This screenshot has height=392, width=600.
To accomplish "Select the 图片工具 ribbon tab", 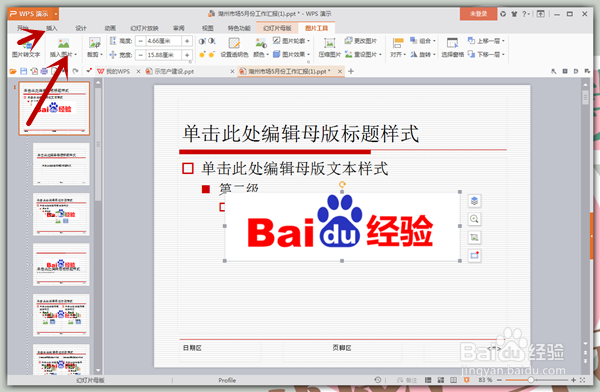I will pyautogui.click(x=316, y=28).
